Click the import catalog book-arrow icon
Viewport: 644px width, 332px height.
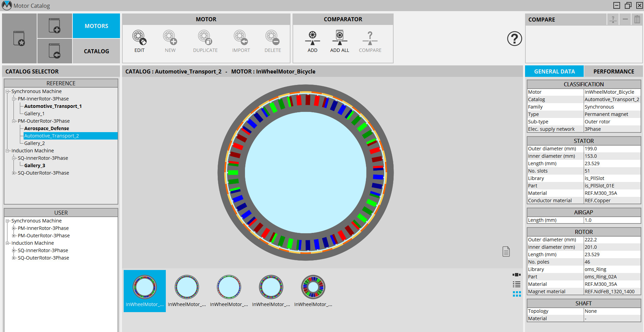(55, 51)
